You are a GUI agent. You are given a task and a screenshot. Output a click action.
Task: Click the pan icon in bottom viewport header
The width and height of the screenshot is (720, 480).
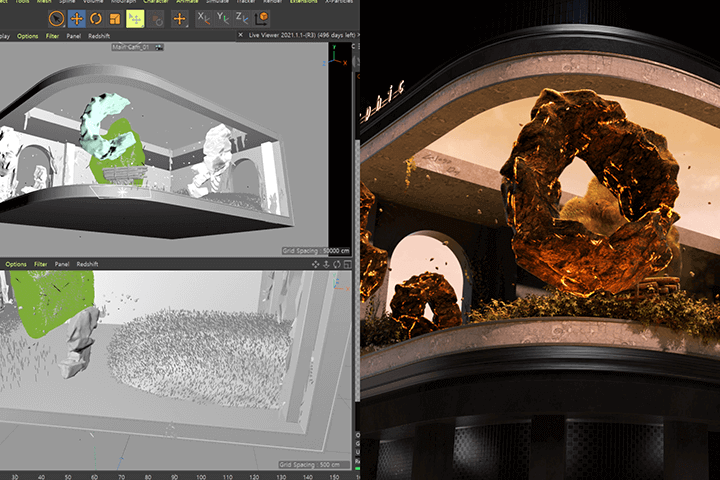pos(314,264)
